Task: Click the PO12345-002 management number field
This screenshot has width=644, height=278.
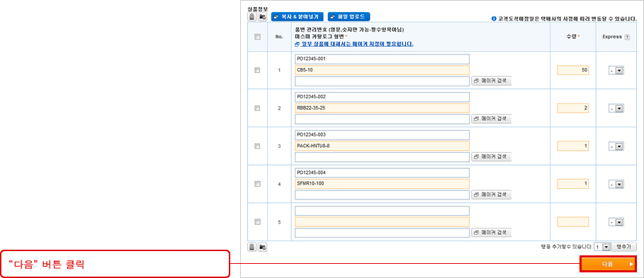Action: (x=382, y=97)
